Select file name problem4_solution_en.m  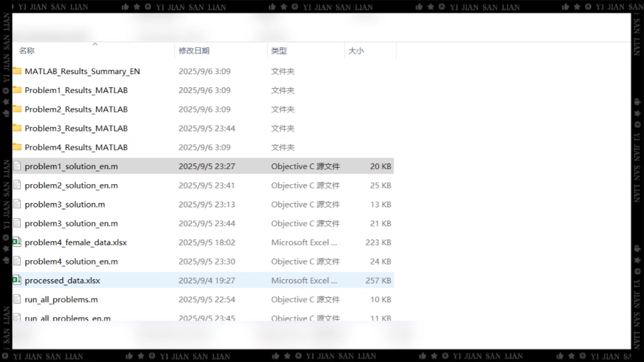(71, 261)
